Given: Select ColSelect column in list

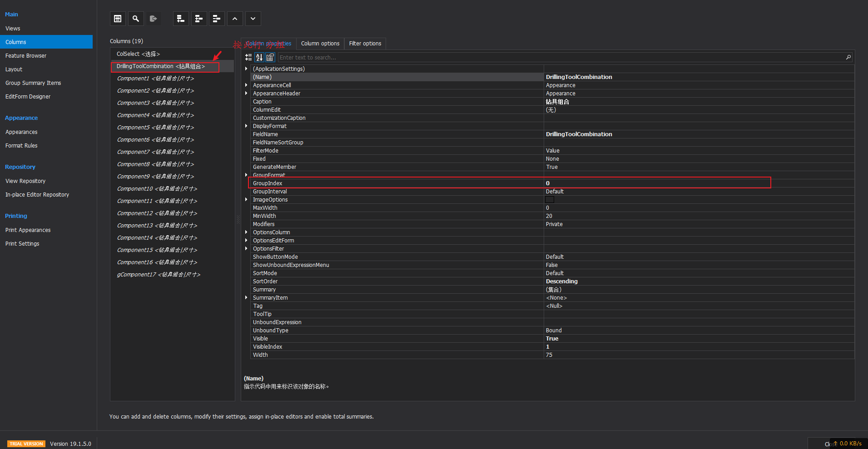Looking at the screenshot, I should (173, 54).
